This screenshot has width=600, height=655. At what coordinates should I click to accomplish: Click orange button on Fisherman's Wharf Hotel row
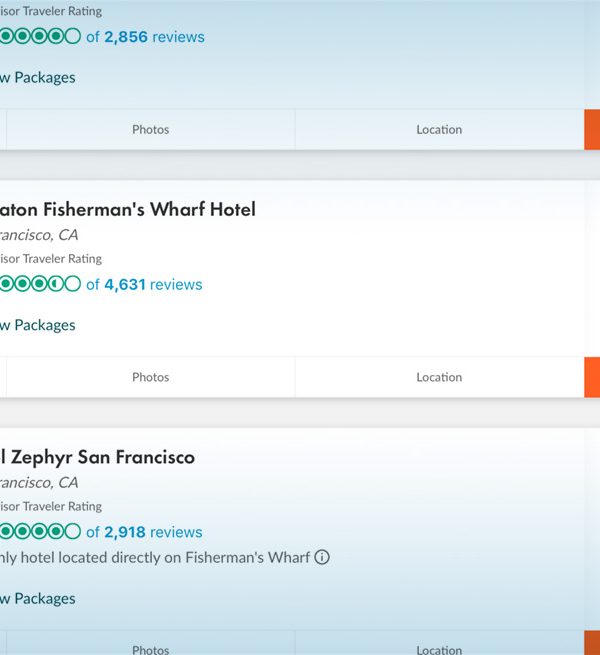pyautogui.click(x=592, y=377)
